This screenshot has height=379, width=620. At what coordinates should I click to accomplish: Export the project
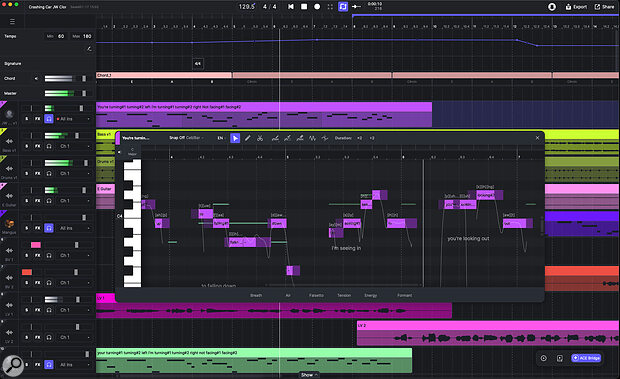coord(576,7)
